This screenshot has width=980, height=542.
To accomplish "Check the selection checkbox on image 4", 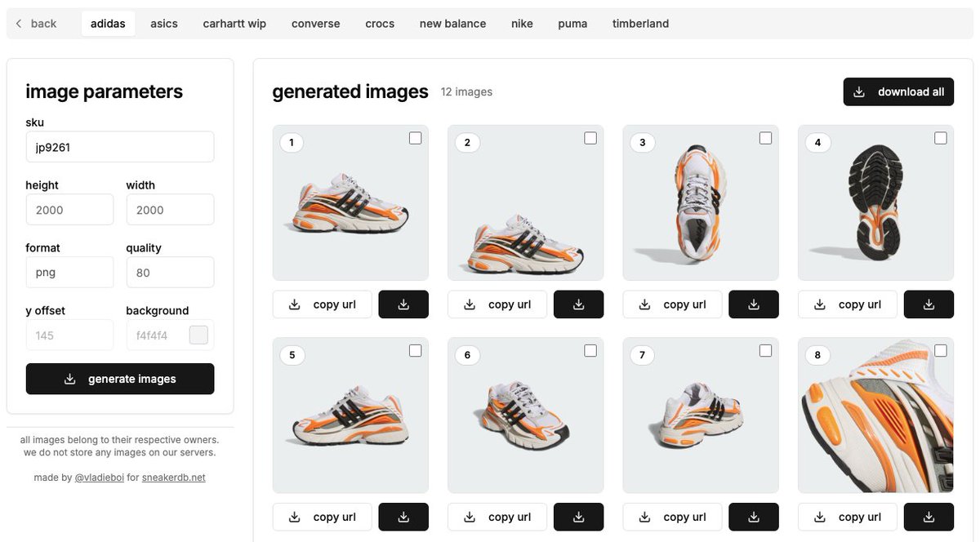I will (940, 138).
